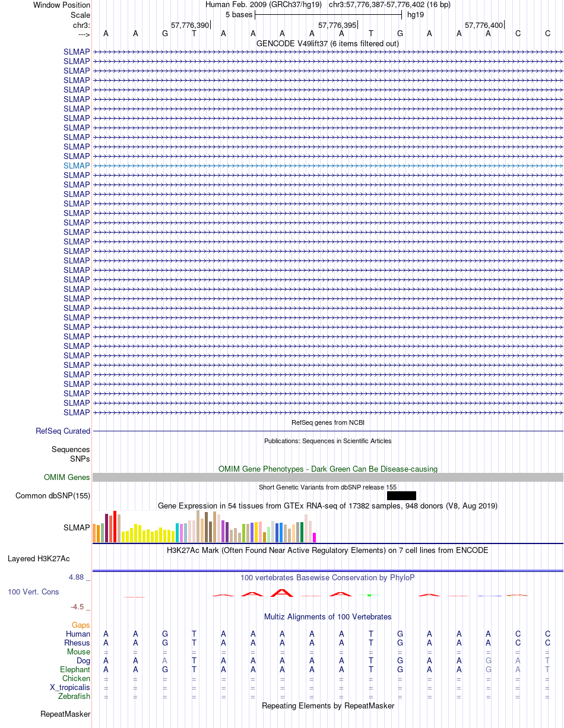Click the Scale label on the left
This screenshot has height=728, width=564.
(x=81, y=15)
